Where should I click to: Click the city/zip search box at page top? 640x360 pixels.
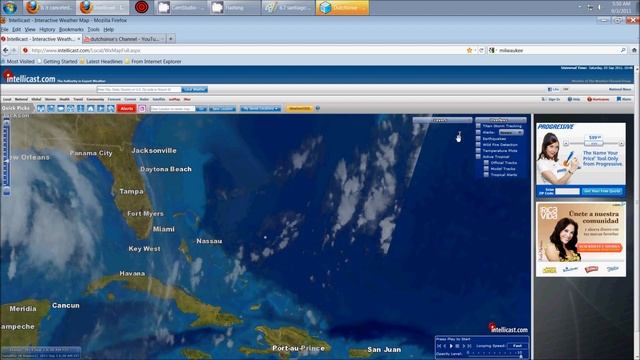pyautogui.click(x=139, y=89)
